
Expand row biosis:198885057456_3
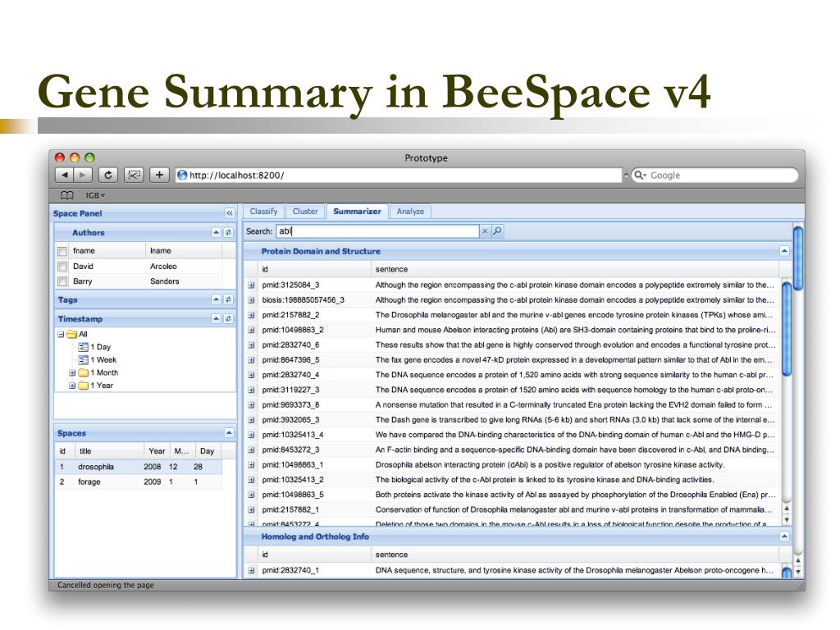251,300
